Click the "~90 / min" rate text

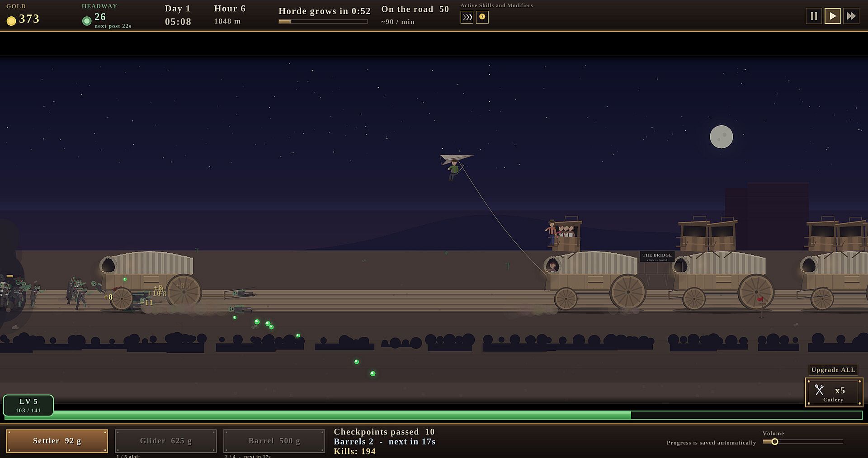pos(398,22)
